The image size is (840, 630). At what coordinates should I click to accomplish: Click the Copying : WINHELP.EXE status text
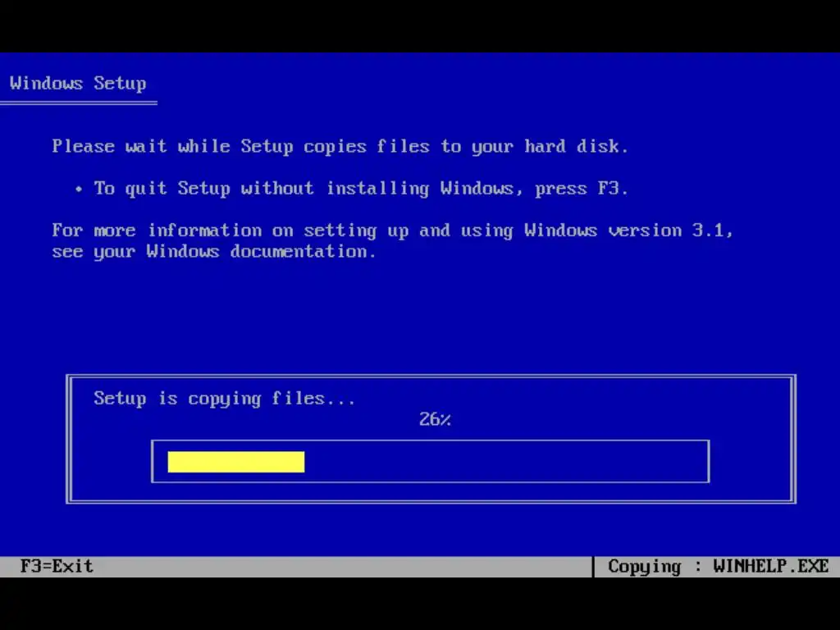(719, 566)
